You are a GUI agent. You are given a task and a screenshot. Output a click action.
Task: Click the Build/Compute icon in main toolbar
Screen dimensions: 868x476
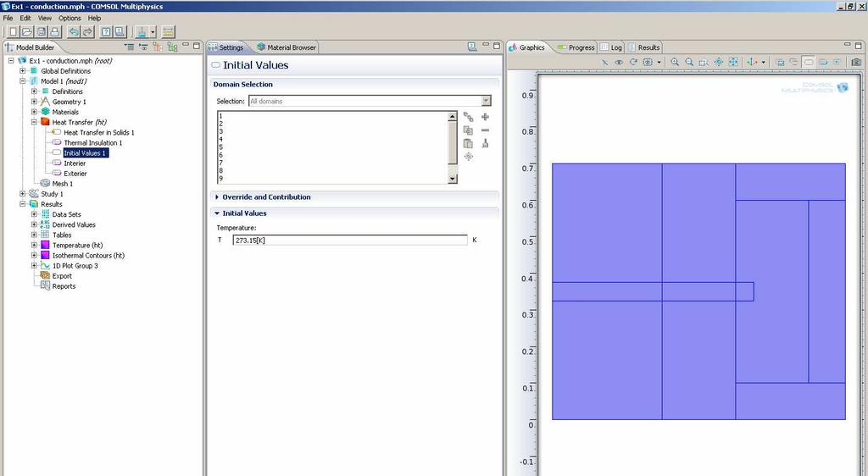[x=142, y=32]
